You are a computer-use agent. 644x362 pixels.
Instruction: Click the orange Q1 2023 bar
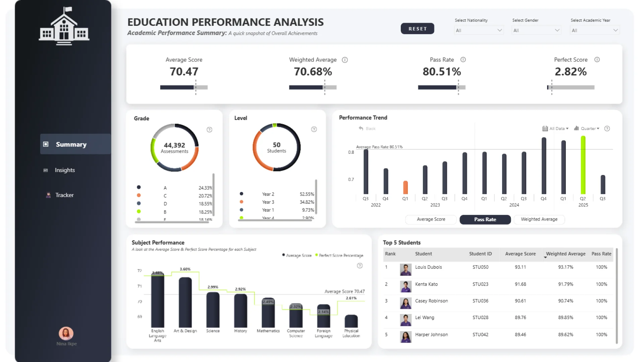tap(405, 187)
